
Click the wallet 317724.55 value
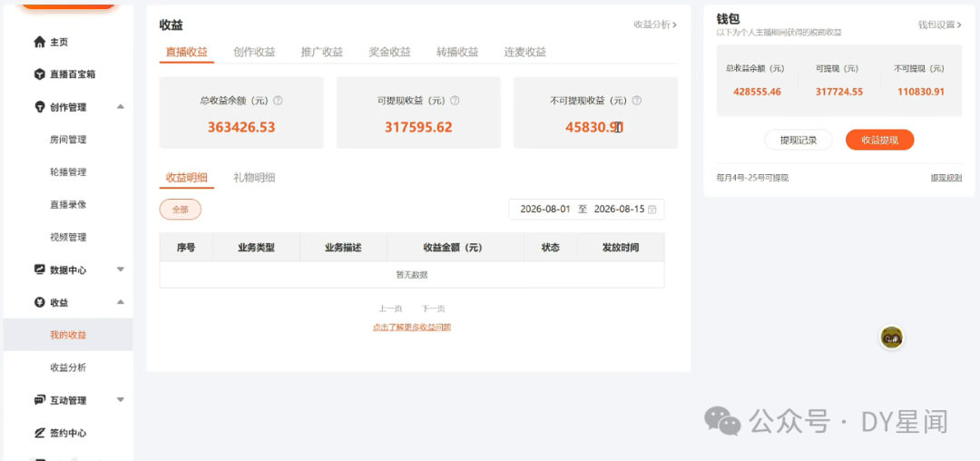click(x=838, y=92)
